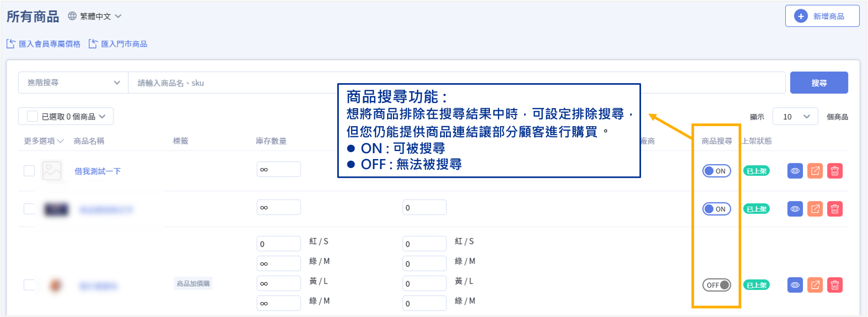The image size is (868, 317).
Task: Open the third row's orange edit-link icon
Action: pyautogui.click(x=815, y=285)
